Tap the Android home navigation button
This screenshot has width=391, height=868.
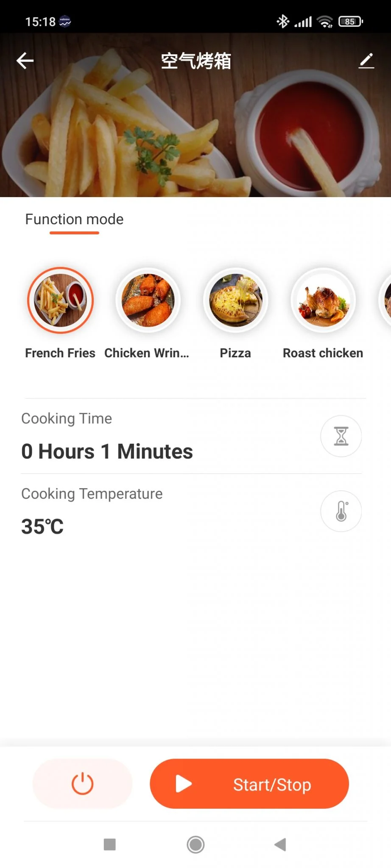pyautogui.click(x=195, y=845)
